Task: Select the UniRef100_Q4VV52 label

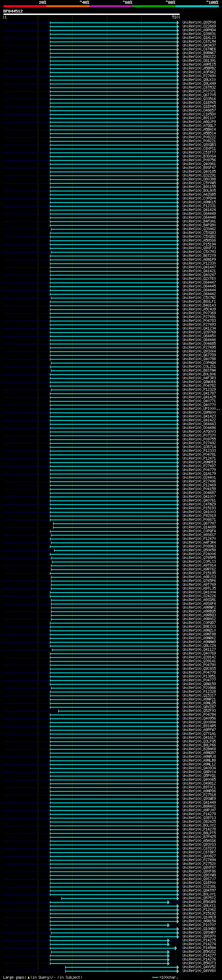Action: (x=199, y=967)
